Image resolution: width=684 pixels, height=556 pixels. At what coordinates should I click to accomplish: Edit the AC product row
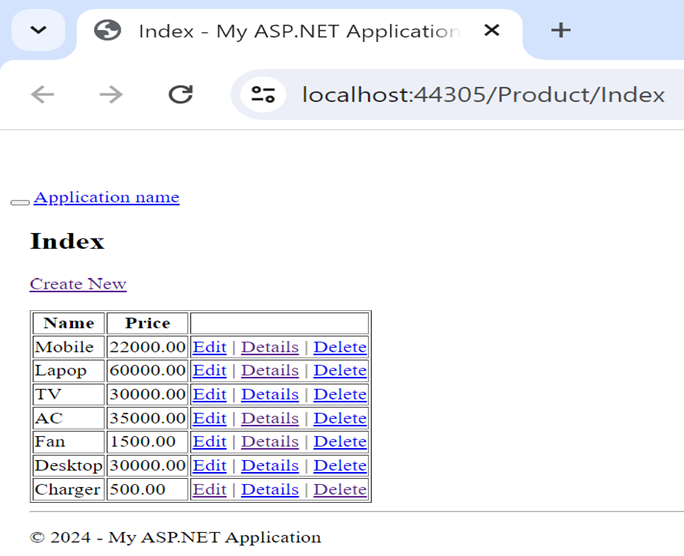coord(209,418)
